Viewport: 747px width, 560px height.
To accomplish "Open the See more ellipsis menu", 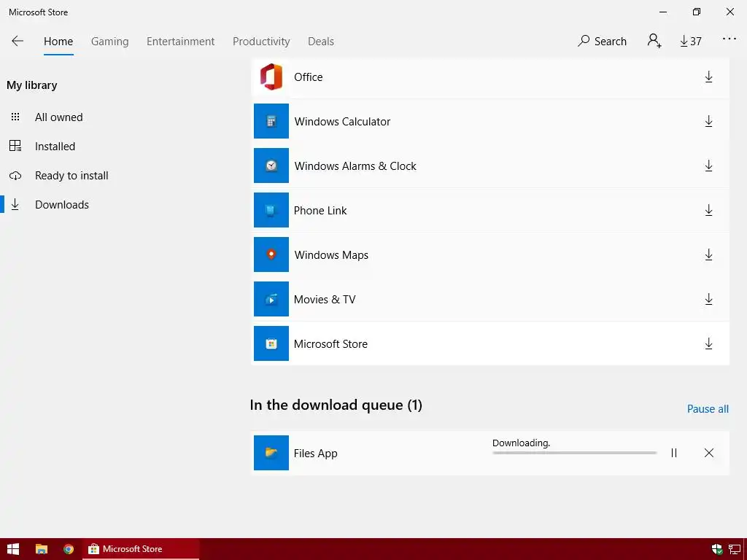I will pyautogui.click(x=729, y=39).
